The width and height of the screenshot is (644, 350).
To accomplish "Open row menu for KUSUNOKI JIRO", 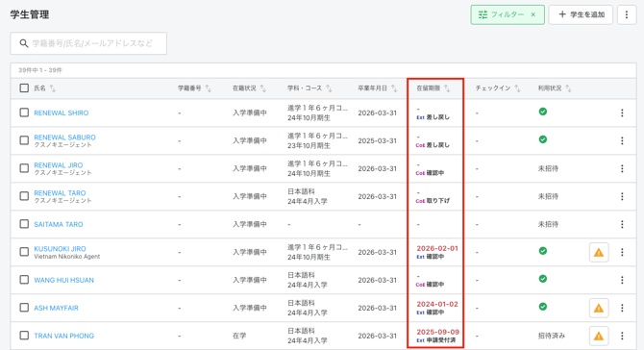I will coord(622,252).
